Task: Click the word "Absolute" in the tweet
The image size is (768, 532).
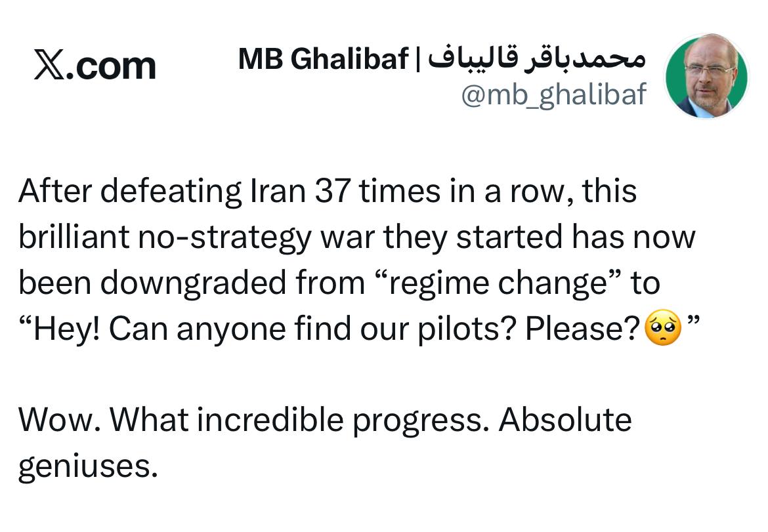Action: pyautogui.click(x=565, y=420)
